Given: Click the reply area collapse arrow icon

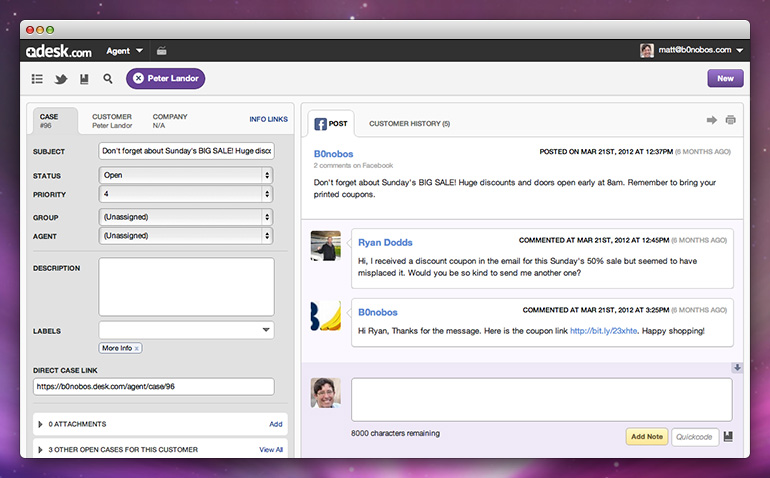Looking at the screenshot, I should tap(737, 367).
